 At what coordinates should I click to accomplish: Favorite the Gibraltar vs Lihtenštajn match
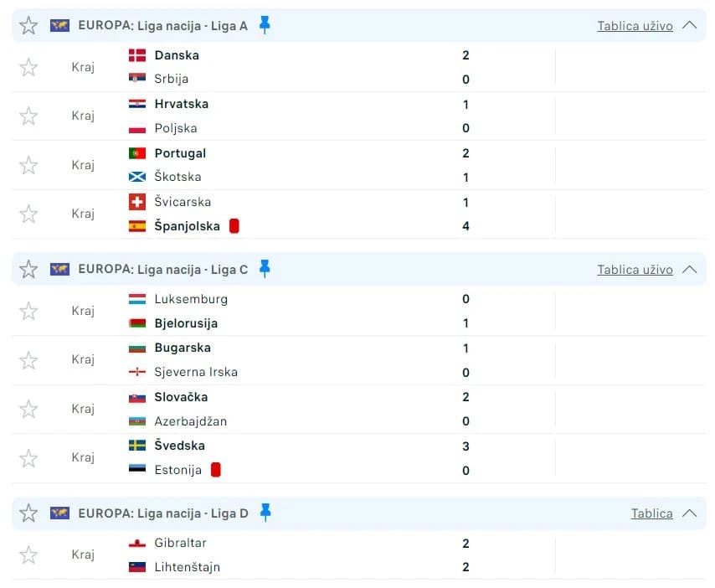[x=28, y=554]
